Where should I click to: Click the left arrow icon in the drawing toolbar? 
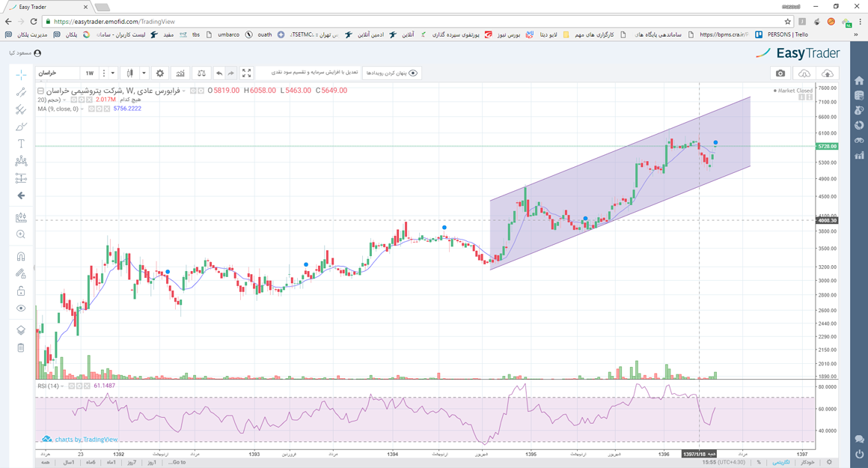(21, 195)
